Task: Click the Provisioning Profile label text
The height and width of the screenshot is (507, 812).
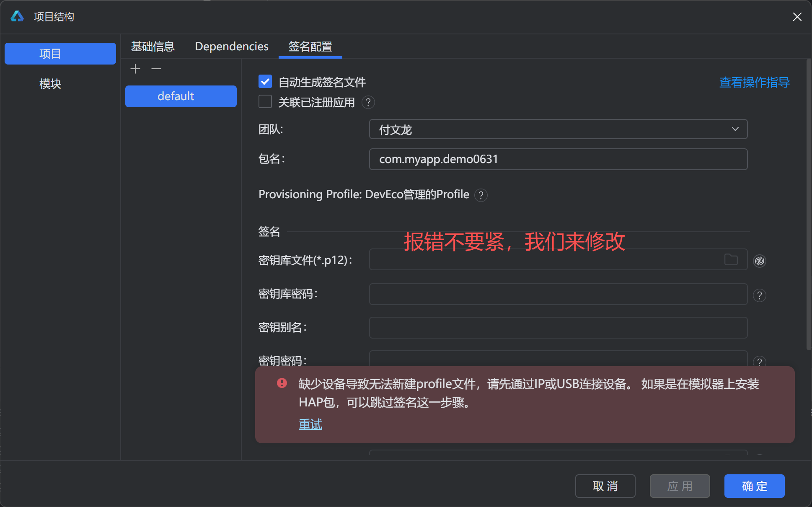Action: pos(364,194)
